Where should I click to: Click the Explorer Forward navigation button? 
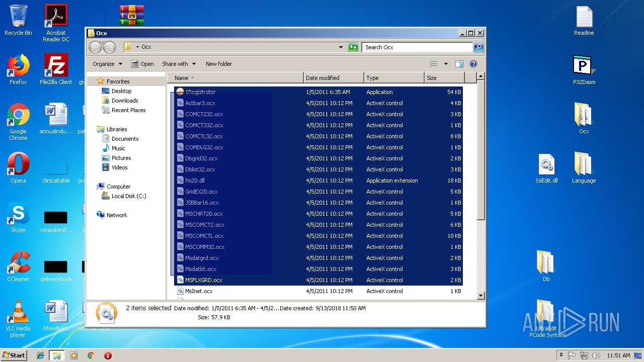tap(109, 47)
